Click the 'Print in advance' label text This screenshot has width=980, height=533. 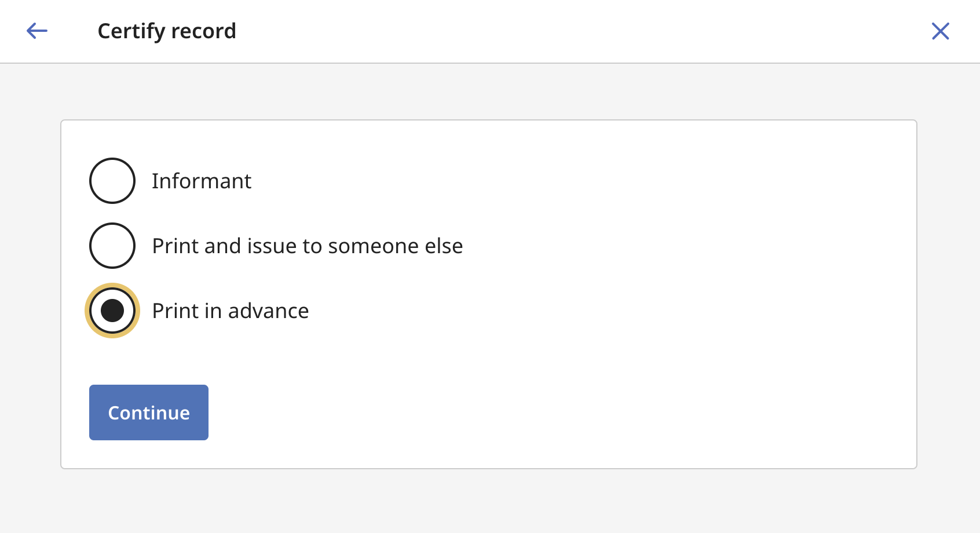click(231, 311)
